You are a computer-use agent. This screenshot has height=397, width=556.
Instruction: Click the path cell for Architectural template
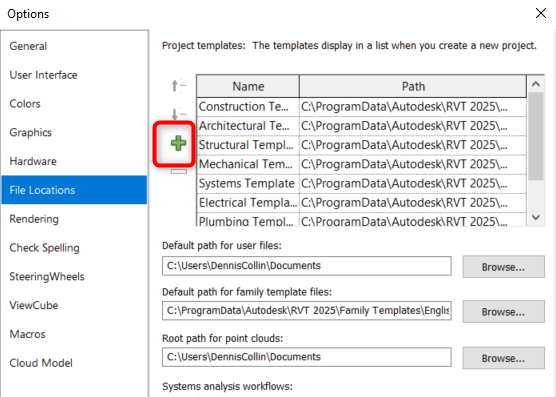click(413, 126)
